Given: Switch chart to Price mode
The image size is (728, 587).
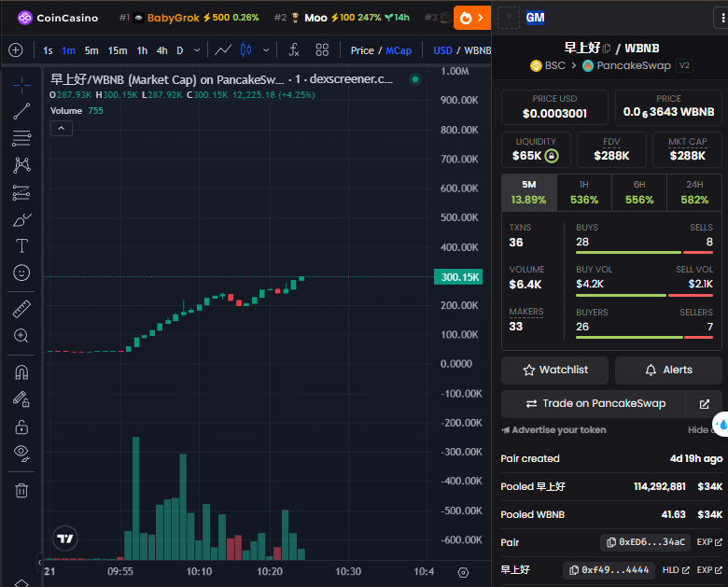Looking at the screenshot, I should pos(362,50).
